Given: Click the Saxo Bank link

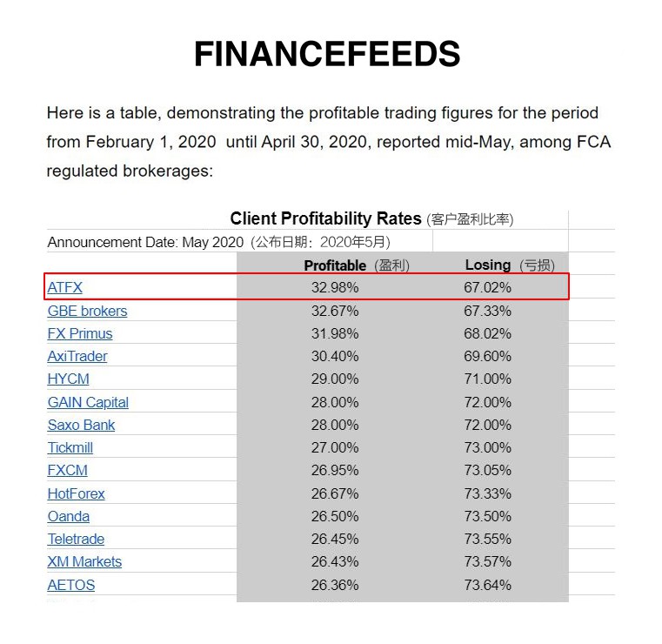Looking at the screenshot, I should [x=81, y=425].
